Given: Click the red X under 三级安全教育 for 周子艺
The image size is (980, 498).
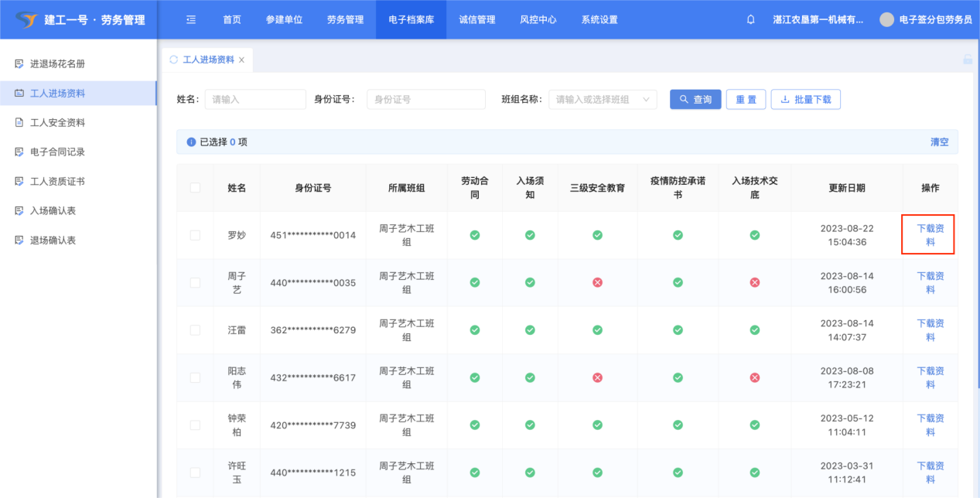Looking at the screenshot, I should 597,283.
